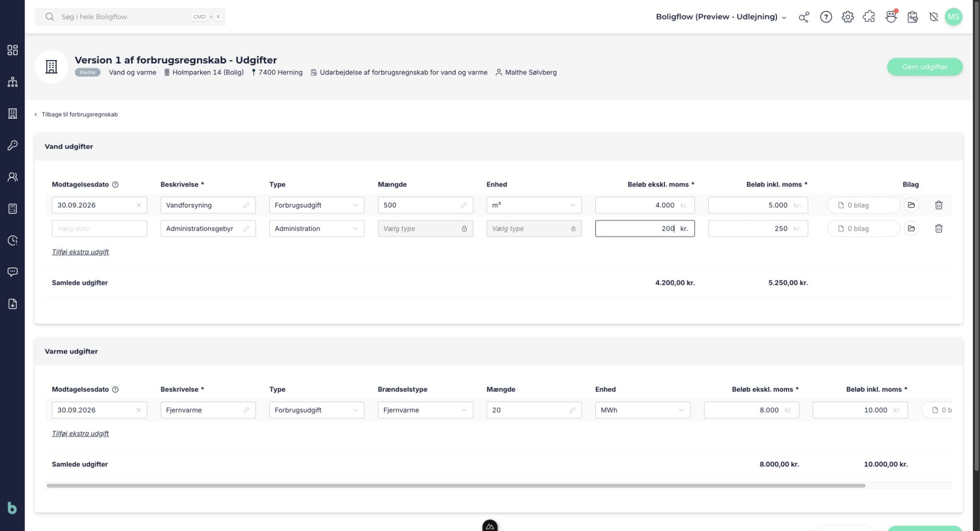The image size is (980, 531).
Task: Click empty Vælg dato field
Action: pos(99,228)
